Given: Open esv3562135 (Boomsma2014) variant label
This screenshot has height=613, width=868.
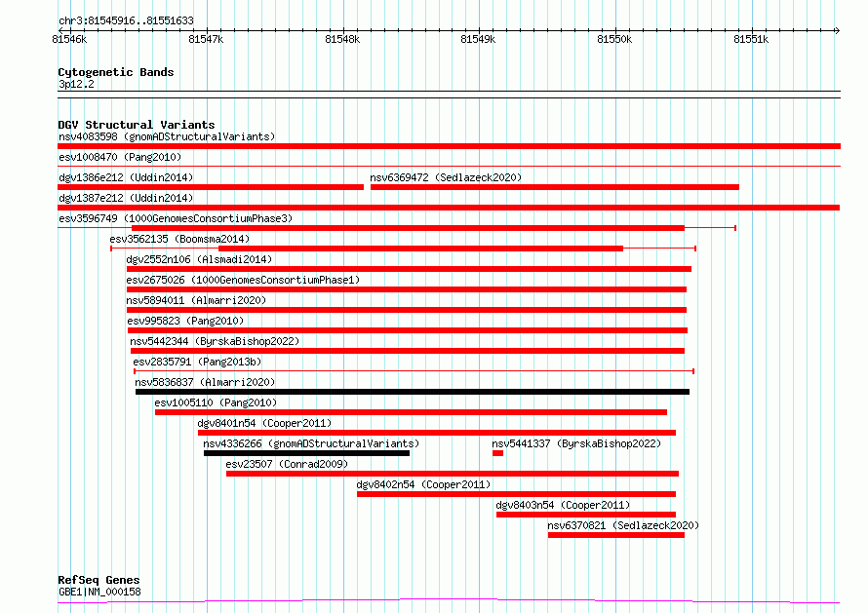Looking at the screenshot, I should point(179,239).
